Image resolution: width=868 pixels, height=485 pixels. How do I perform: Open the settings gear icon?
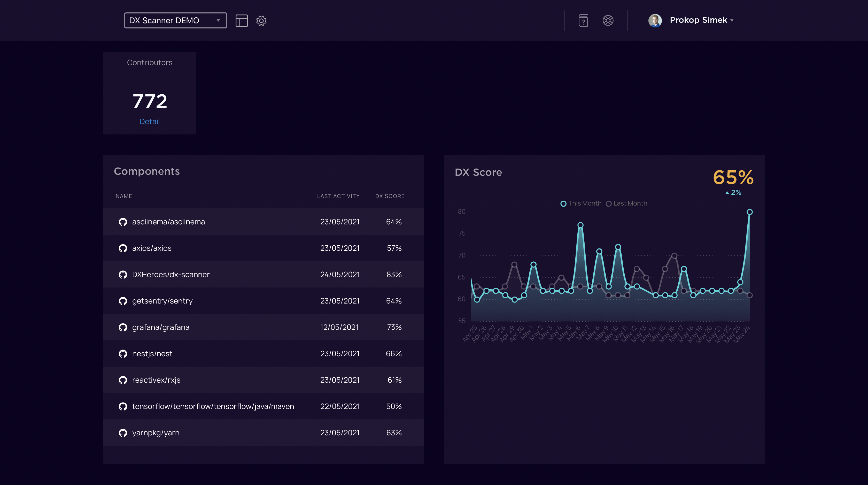pyautogui.click(x=261, y=21)
